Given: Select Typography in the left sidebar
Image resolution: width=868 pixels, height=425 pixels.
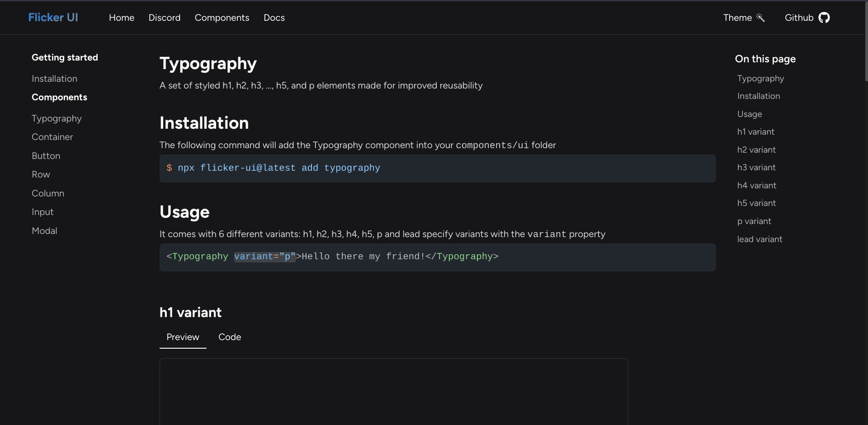Looking at the screenshot, I should (x=57, y=118).
